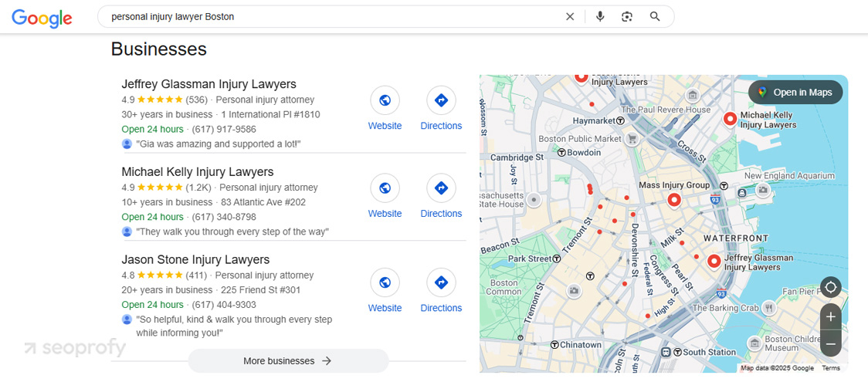868x382 pixels.
Task: Start voice search with the microphone icon
Action: pyautogui.click(x=600, y=16)
